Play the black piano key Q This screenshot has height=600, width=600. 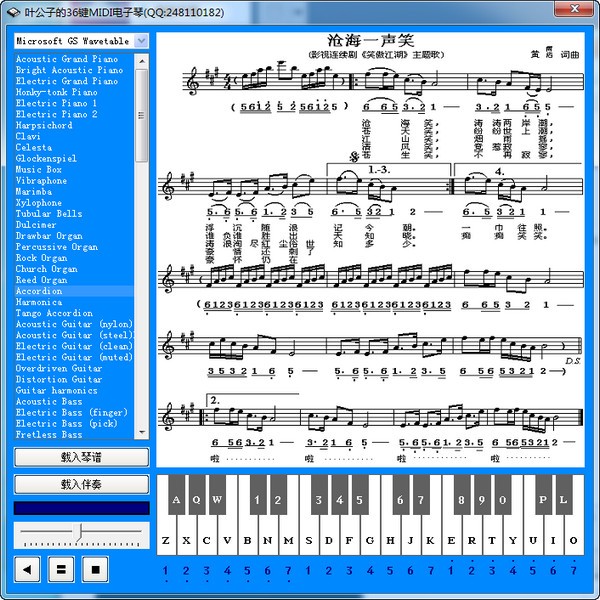click(x=197, y=495)
